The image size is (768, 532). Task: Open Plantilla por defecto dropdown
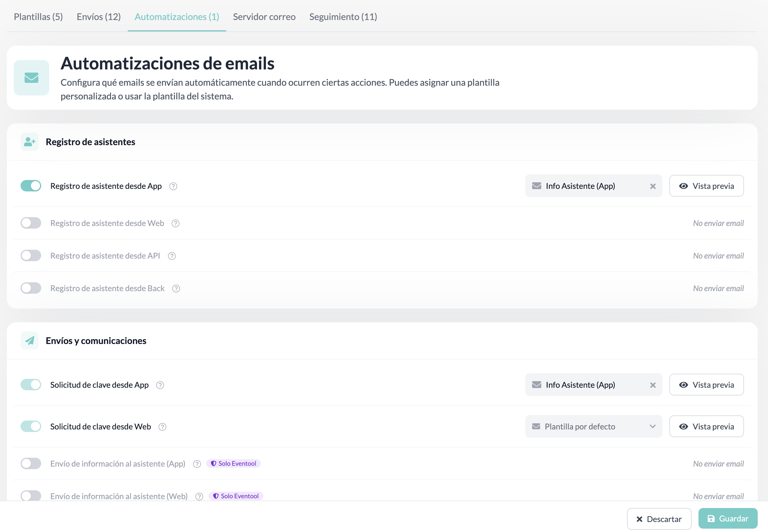click(x=594, y=427)
